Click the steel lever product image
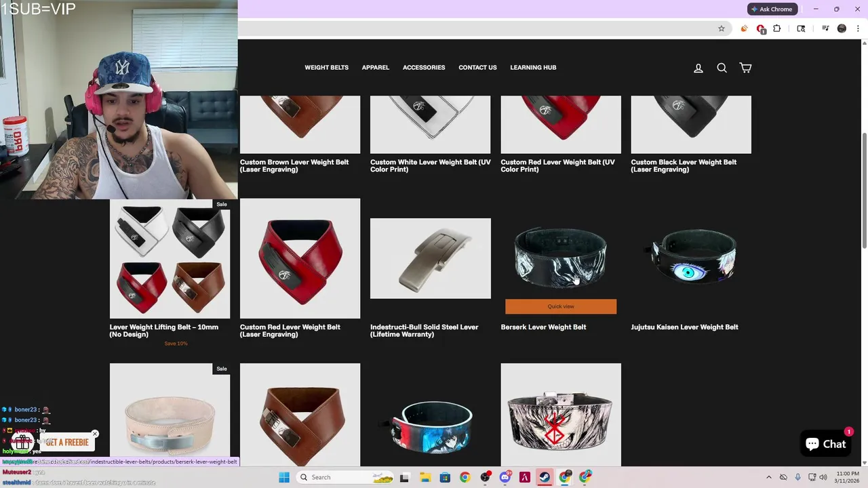Image resolution: width=868 pixels, height=488 pixels. tap(431, 258)
